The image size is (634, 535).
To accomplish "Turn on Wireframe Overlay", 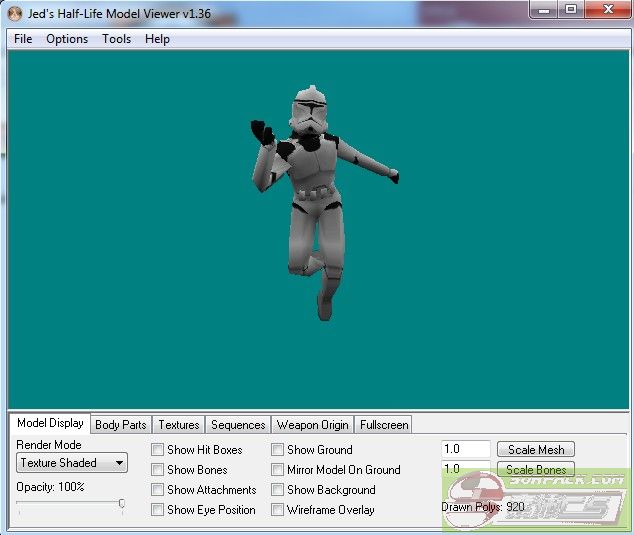I will pos(277,510).
